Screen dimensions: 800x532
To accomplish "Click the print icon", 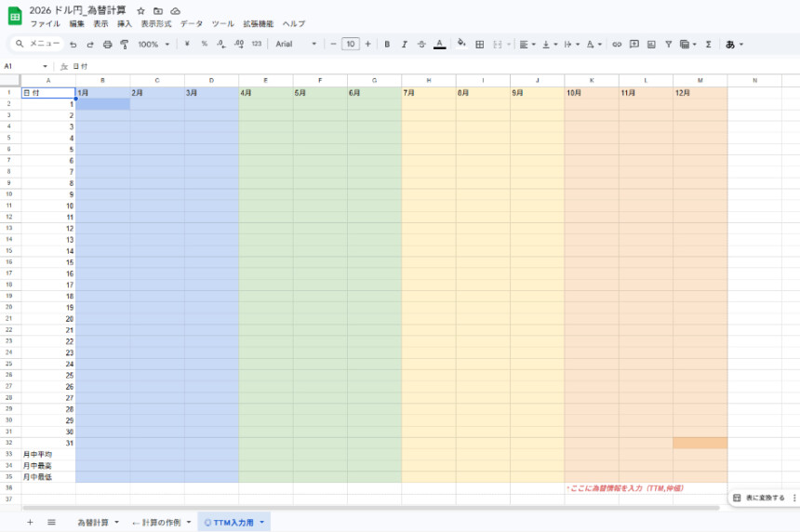I will pos(107,44).
